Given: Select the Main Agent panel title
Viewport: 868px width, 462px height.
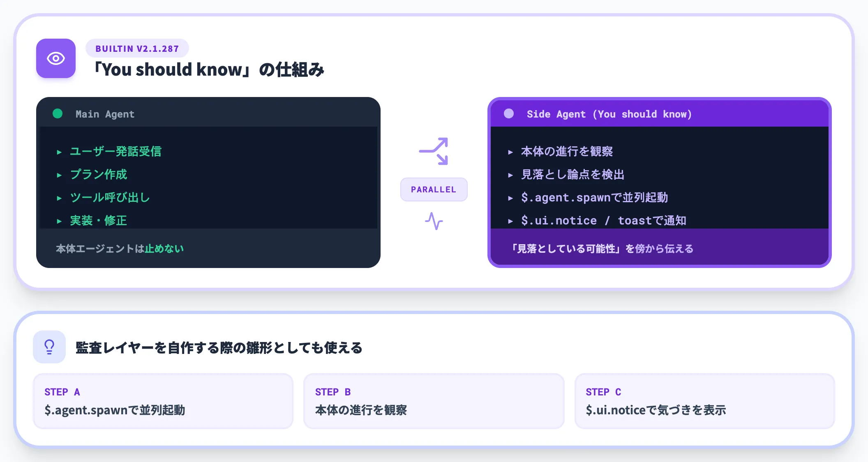Looking at the screenshot, I should pos(105,114).
